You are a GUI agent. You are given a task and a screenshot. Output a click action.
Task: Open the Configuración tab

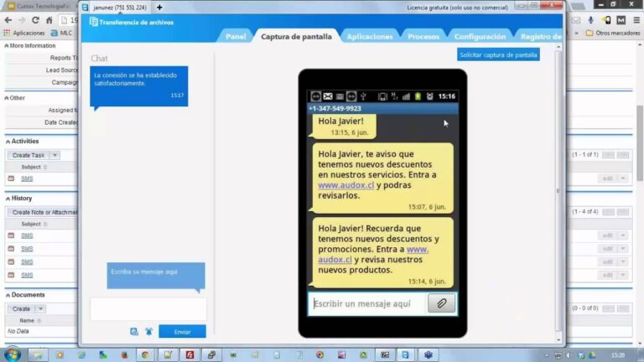tap(480, 37)
